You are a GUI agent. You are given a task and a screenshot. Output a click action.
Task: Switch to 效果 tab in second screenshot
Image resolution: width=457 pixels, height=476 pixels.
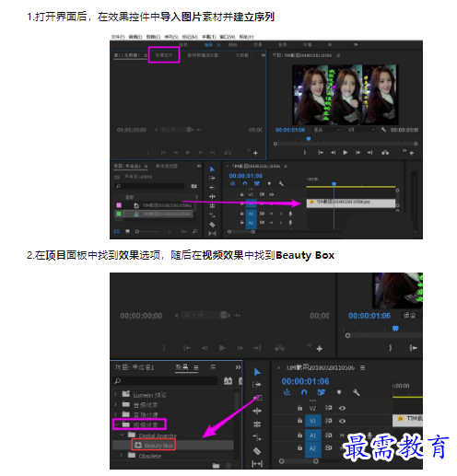tap(182, 366)
